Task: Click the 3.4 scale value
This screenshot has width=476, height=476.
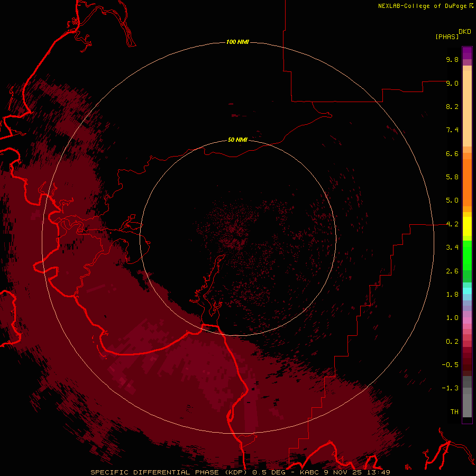Action: (452, 248)
